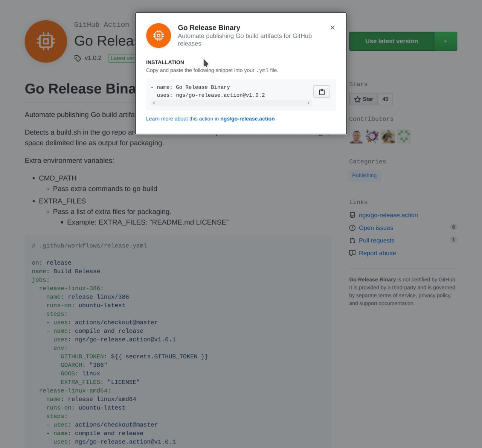Open the ngs/go-release.action repository link in sidebar
Viewport: 482px width, 448px height.
[x=388, y=215]
